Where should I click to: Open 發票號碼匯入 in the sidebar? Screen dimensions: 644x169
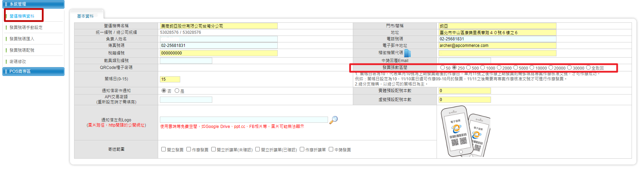[22, 39]
